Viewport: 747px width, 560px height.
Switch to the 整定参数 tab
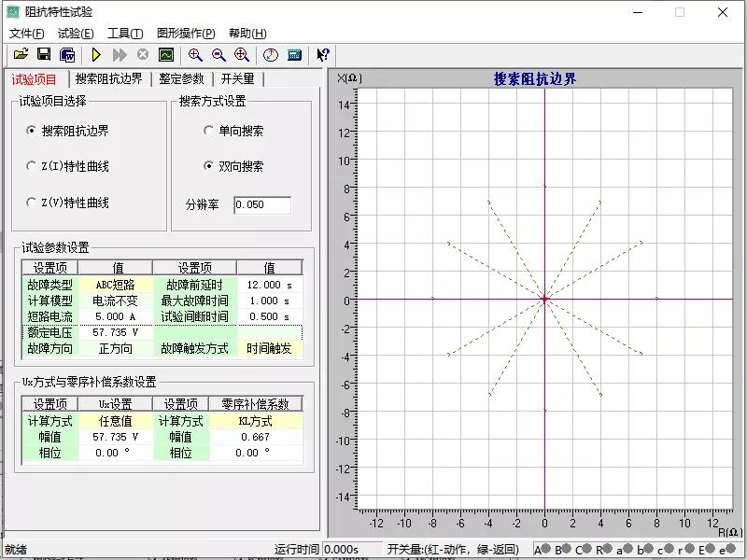click(181, 79)
